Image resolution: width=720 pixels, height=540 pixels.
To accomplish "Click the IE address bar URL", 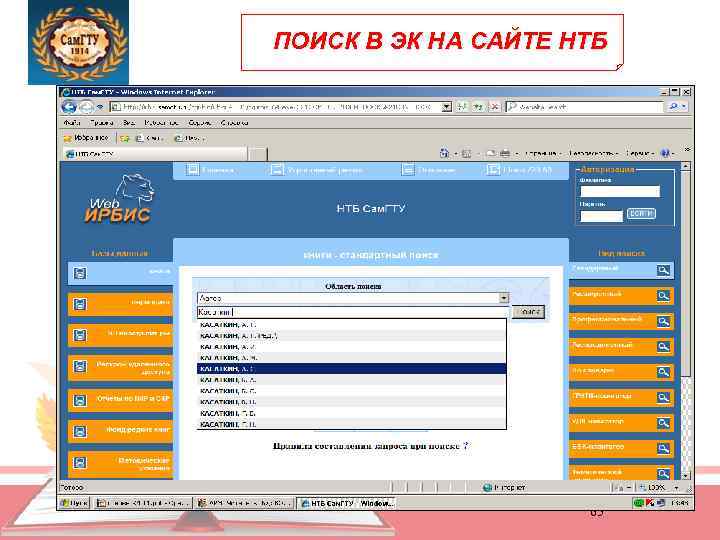I will coord(276,107).
